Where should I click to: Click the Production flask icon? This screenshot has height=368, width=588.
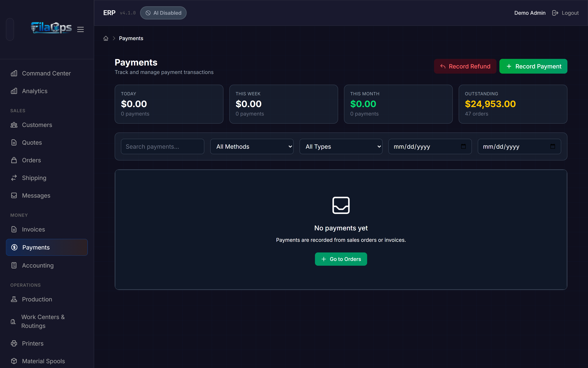pyautogui.click(x=14, y=299)
